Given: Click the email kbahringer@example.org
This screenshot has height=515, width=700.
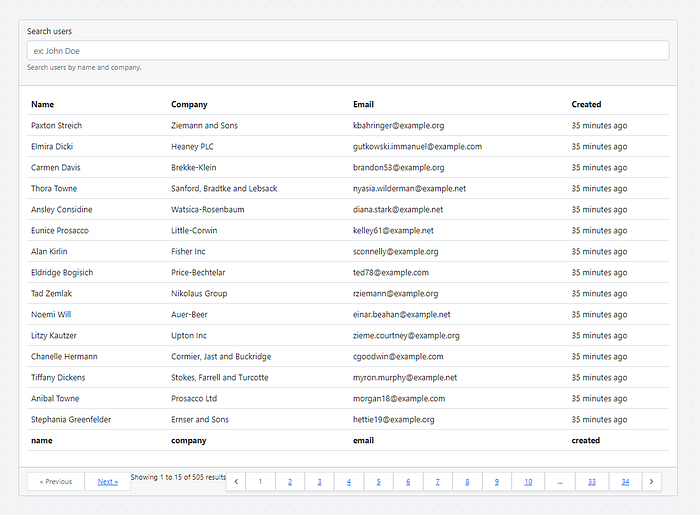Looking at the screenshot, I should coord(398,125).
